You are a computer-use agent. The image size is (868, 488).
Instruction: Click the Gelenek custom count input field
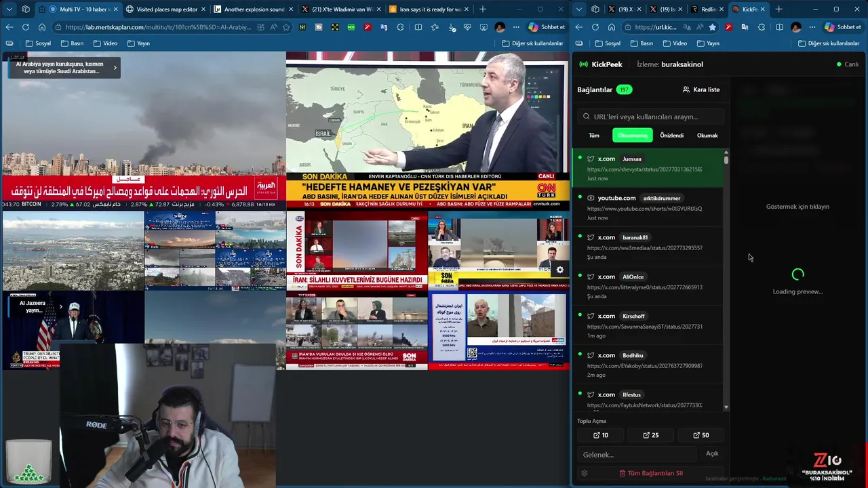[637, 454]
